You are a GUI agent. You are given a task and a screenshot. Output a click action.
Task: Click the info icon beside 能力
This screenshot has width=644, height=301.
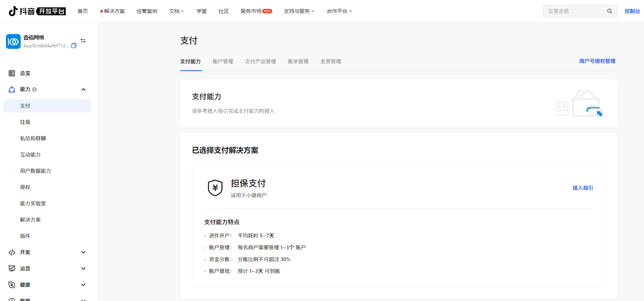pyautogui.click(x=34, y=89)
